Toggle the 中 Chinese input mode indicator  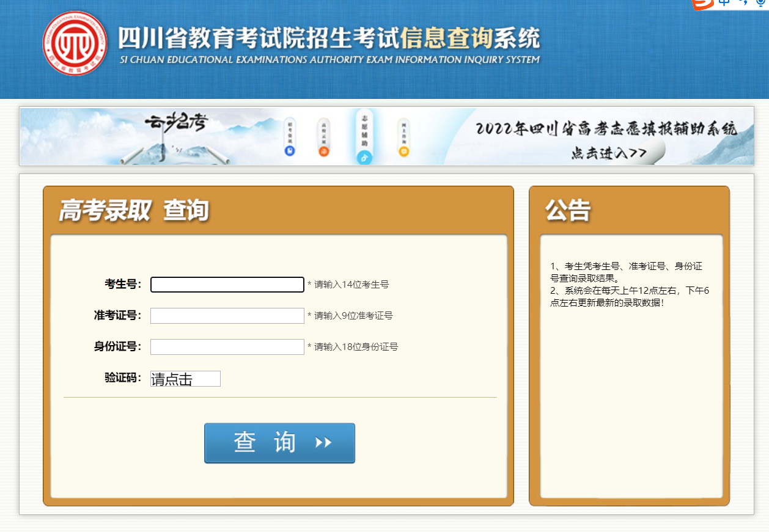point(724,3)
